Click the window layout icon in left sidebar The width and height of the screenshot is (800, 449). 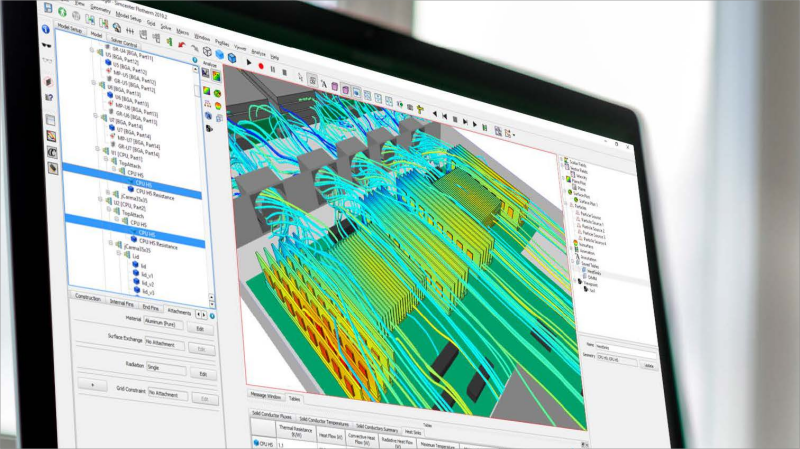(x=51, y=120)
